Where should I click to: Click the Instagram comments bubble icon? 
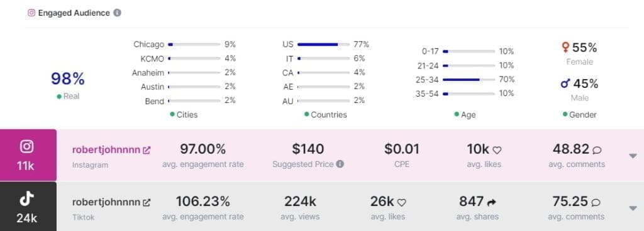[597, 150]
